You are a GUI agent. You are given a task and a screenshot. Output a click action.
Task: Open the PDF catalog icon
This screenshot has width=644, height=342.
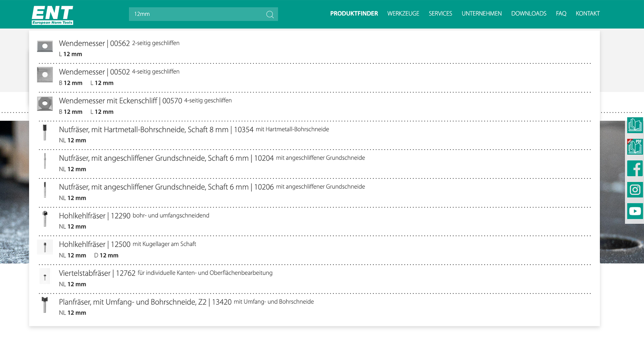[635, 147]
